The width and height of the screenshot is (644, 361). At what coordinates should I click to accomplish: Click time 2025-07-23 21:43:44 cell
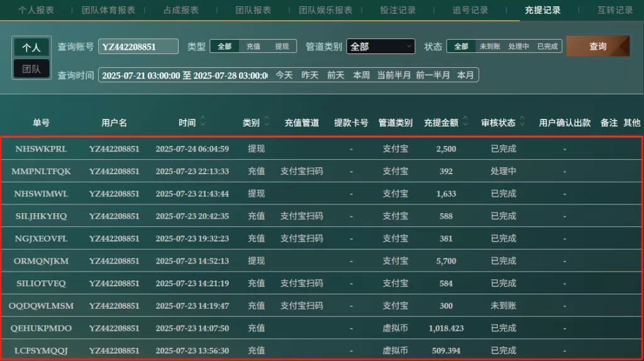pyautogui.click(x=192, y=194)
